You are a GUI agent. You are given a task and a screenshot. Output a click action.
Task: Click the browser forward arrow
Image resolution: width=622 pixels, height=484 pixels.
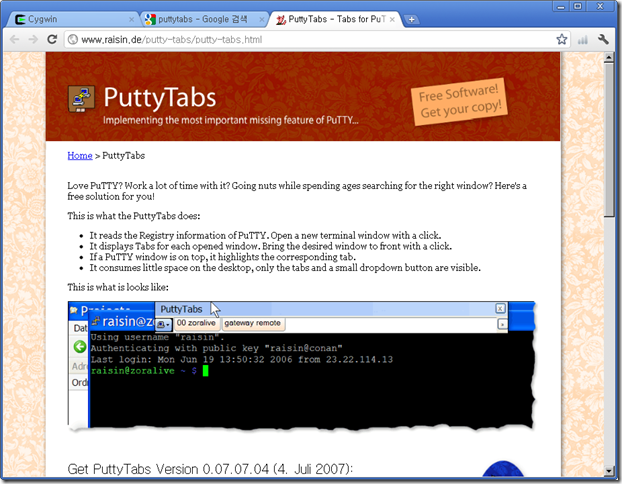(x=33, y=39)
